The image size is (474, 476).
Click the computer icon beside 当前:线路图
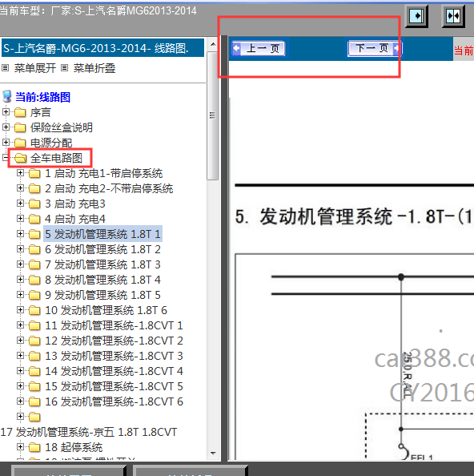7,97
